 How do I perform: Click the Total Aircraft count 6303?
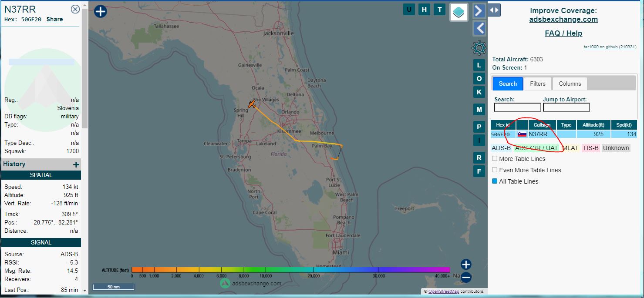click(536, 59)
